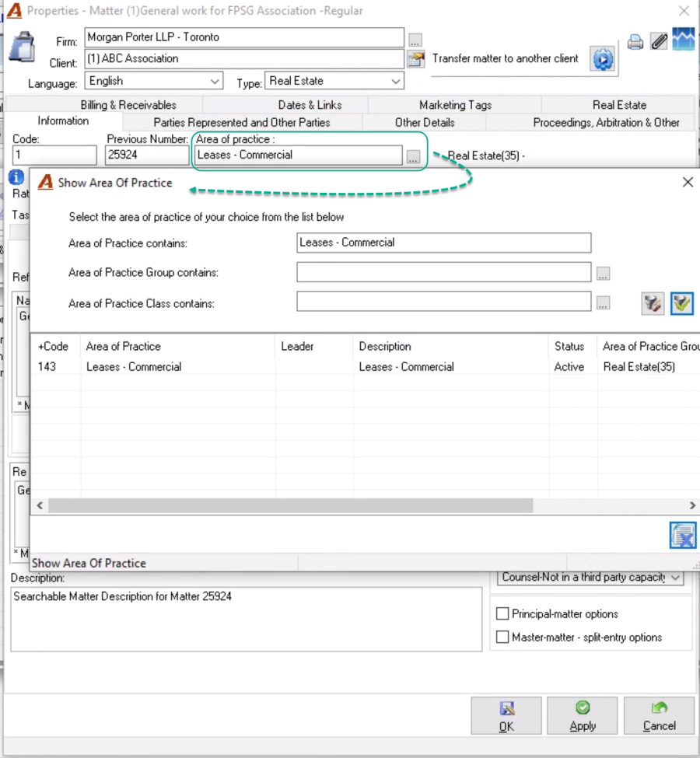Click the horizontal scrollbar in results grid
This screenshot has width=700, height=758.
(x=291, y=505)
